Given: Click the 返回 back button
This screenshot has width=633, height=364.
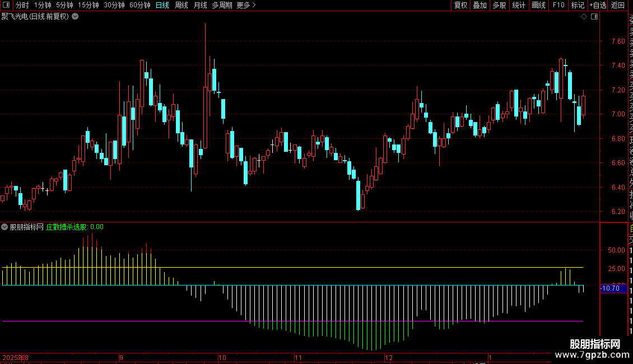Looking at the screenshot, I should [x=618, y=5].
